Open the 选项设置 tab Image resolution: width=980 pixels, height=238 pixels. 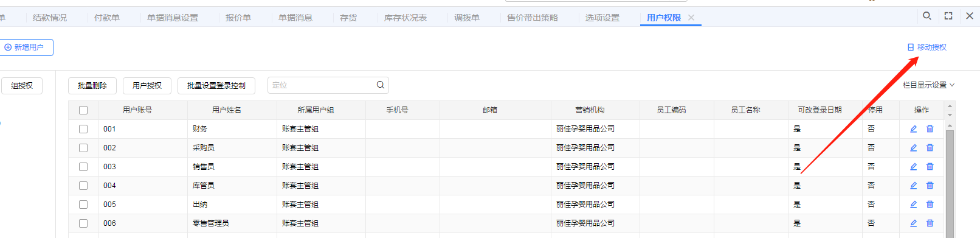coord(602,18)
